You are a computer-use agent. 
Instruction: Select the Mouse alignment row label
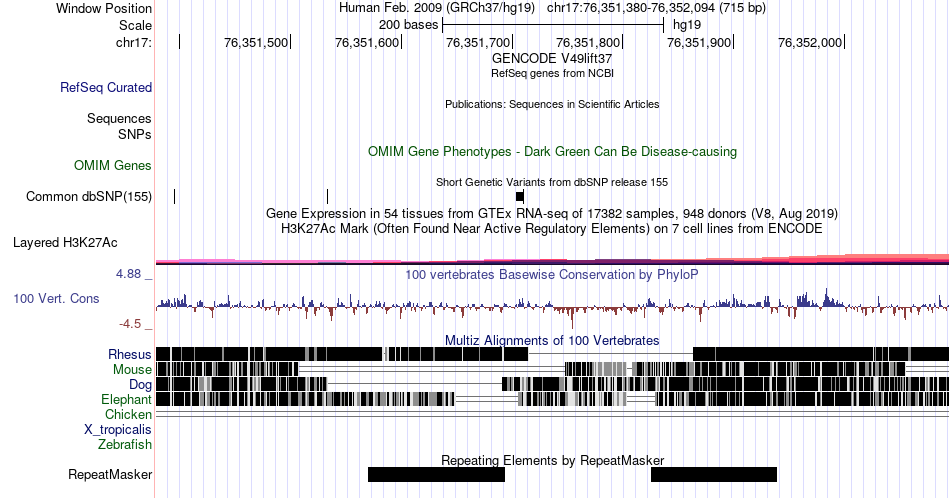(x=132, y=370)
